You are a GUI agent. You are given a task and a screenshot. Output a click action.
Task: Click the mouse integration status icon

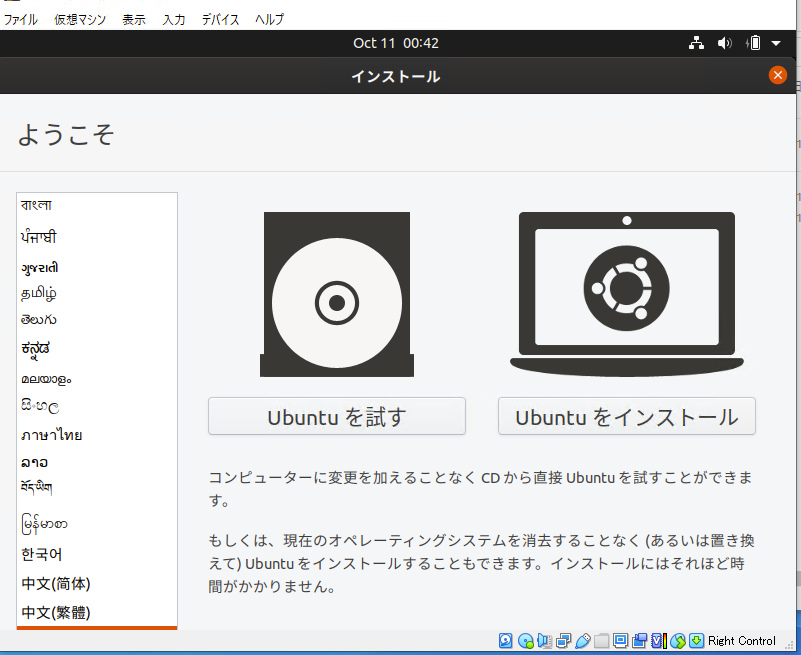[x=678, y=640]
